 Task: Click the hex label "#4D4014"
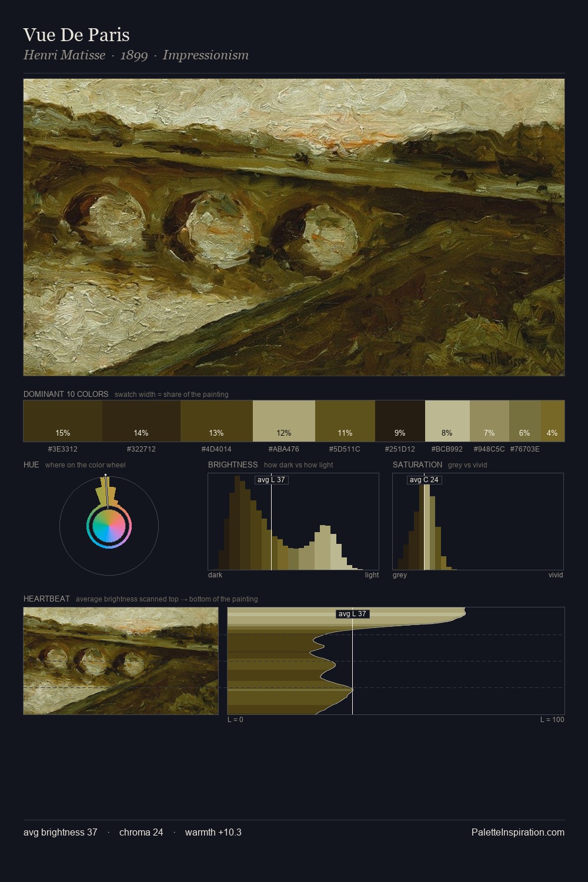click(x=216, y=449)
